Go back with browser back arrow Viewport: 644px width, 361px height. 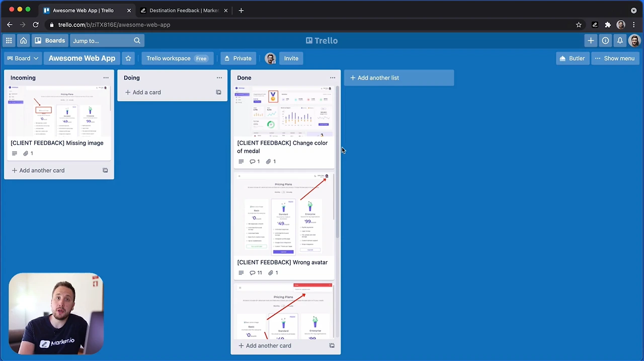coord(10,25)
